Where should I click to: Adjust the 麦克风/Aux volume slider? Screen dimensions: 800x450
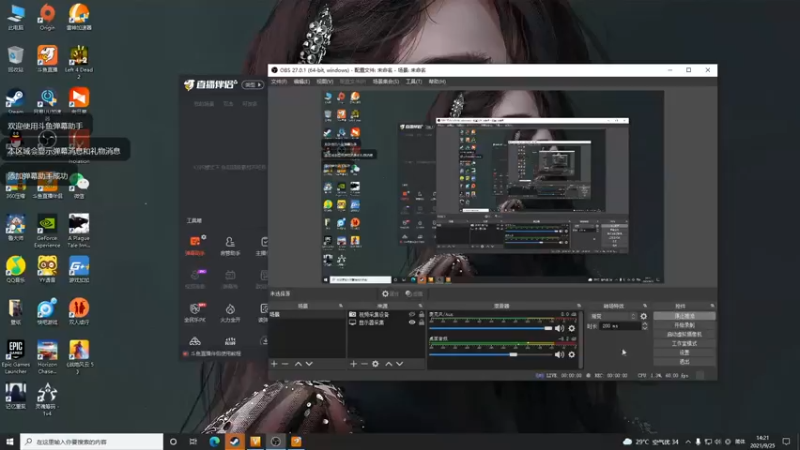pos(491,329)
